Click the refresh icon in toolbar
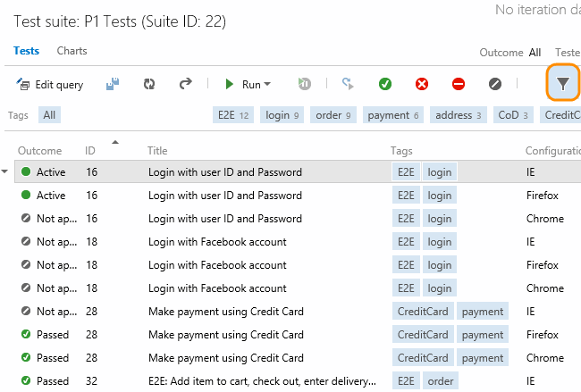The width and height of the screenshot is (581, 392). point(149,84)
